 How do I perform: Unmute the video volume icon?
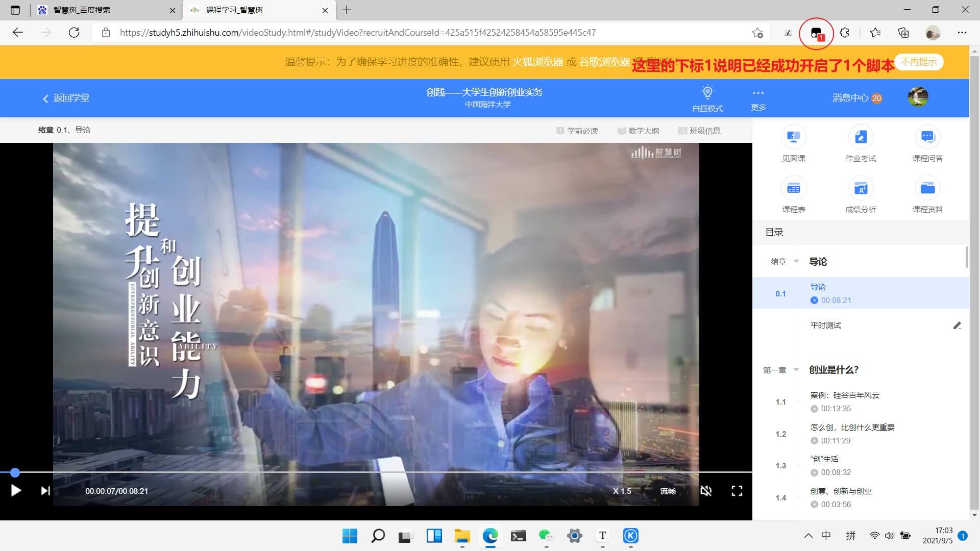pos(706,491)
